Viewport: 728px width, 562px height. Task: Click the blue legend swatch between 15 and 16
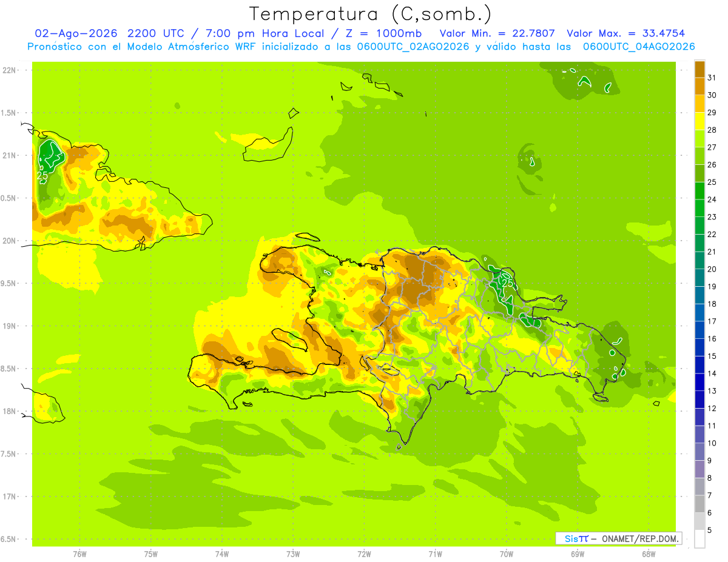(x=699, y=347)
